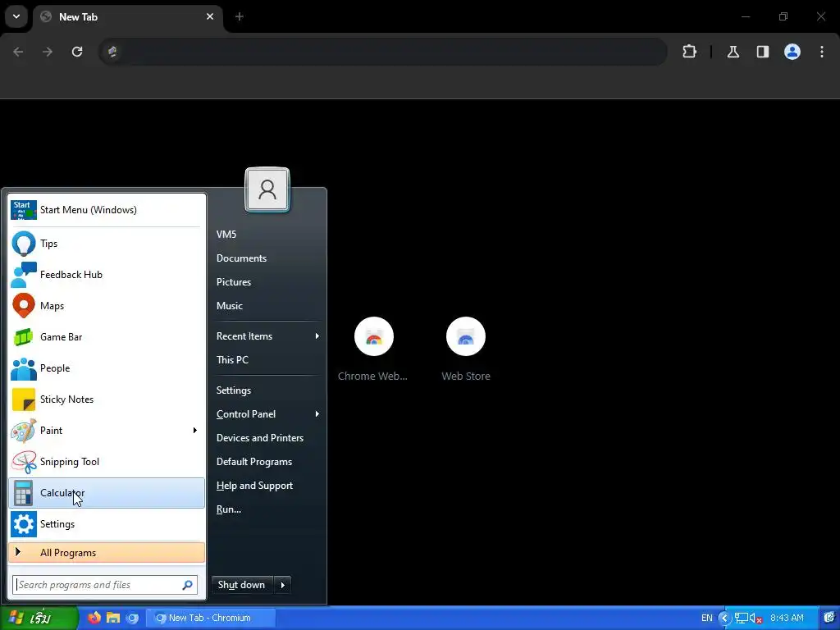Select the New Tab browser tab
The image size is (840, 630).
click(x=127, y=16)
